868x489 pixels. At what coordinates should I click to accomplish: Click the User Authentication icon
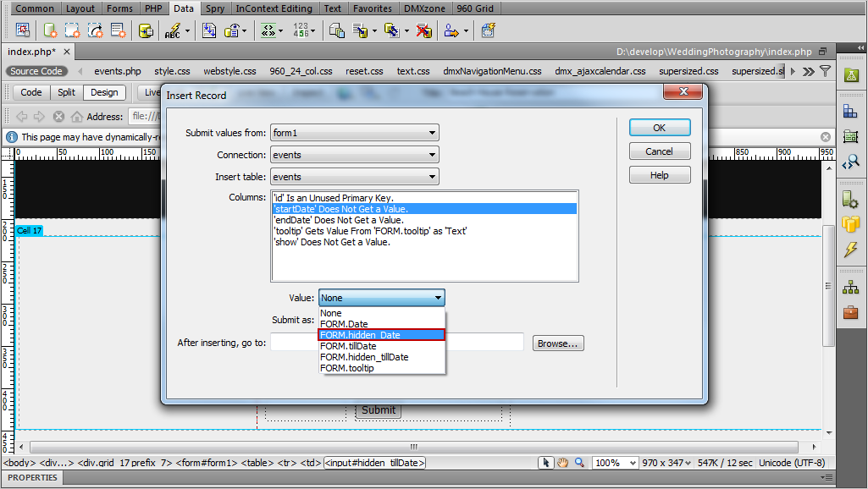451,30
